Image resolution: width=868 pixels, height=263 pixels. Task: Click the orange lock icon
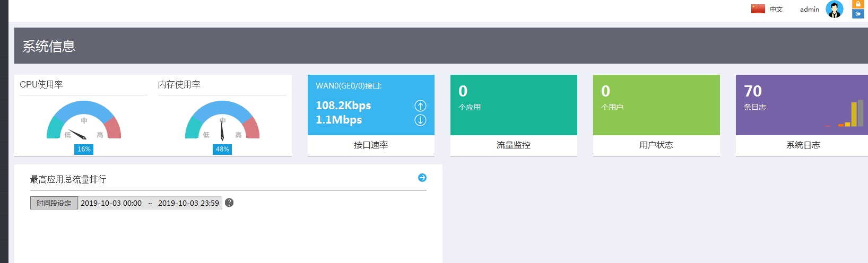tap(858, 4)
